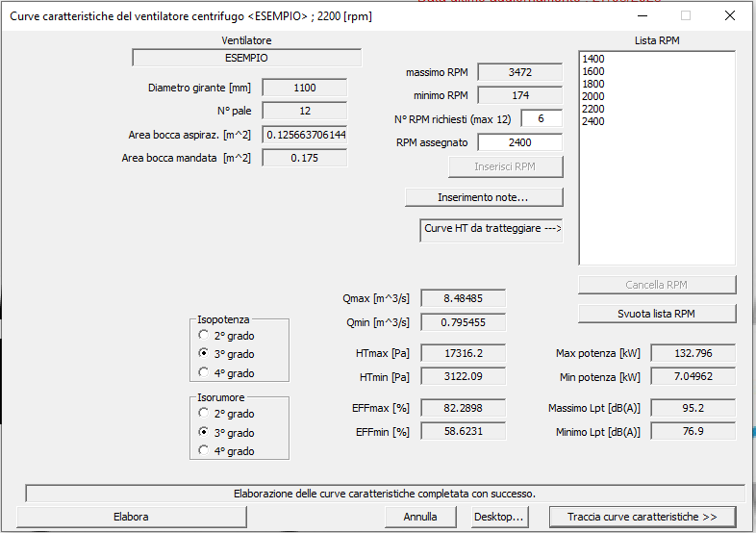The image size is (756, 533).
Task: Click the greyed Inserisci RPM button
Action: (x=505, y=166)
